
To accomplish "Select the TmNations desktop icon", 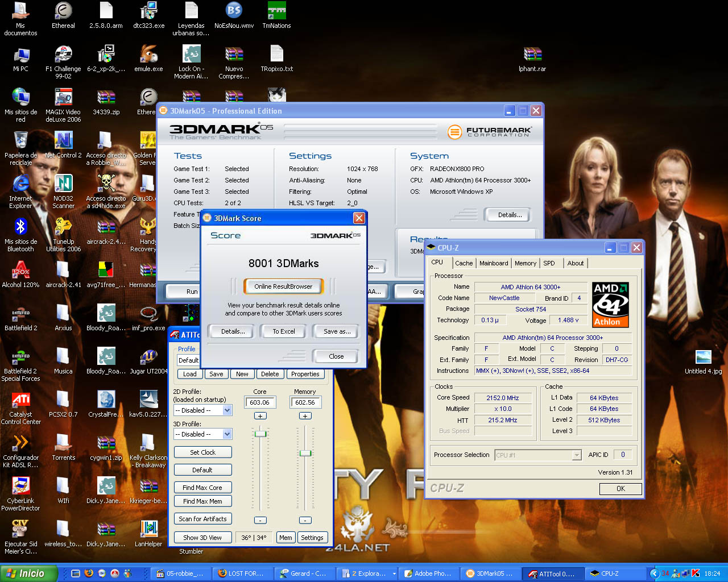I will click(x=276, y=11).
